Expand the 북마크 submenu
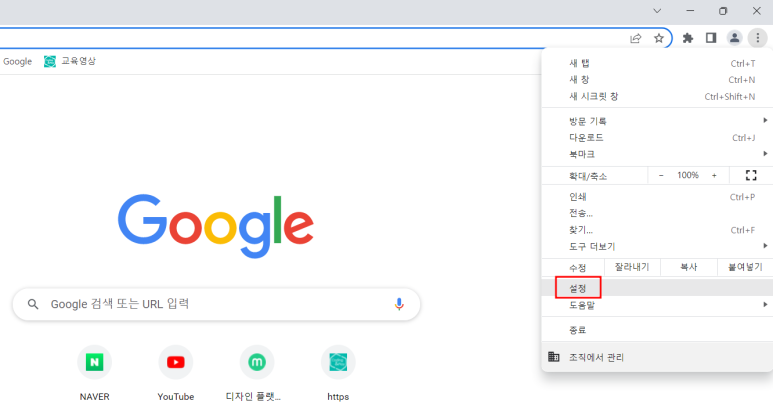 point(657,154)
